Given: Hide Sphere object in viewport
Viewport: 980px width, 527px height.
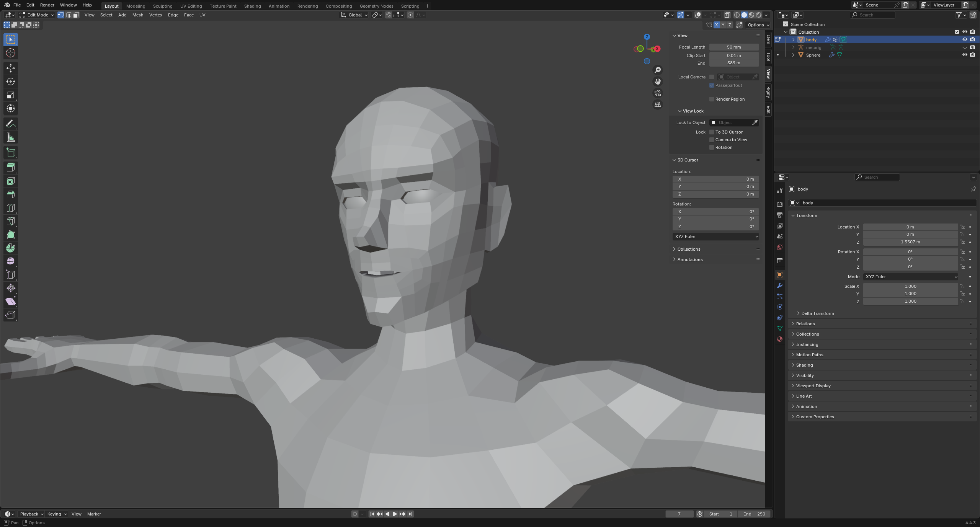Looking at the screenshot, I should point(965,55).
